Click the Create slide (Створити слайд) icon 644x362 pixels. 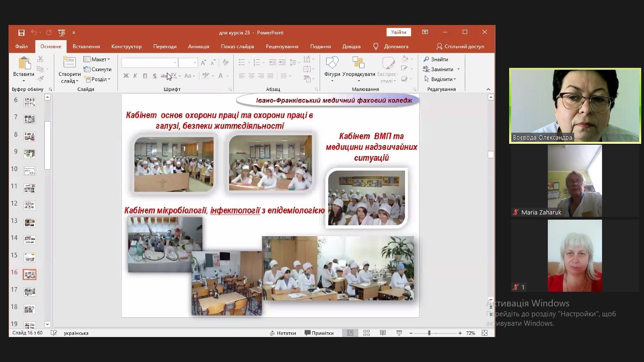69,63
